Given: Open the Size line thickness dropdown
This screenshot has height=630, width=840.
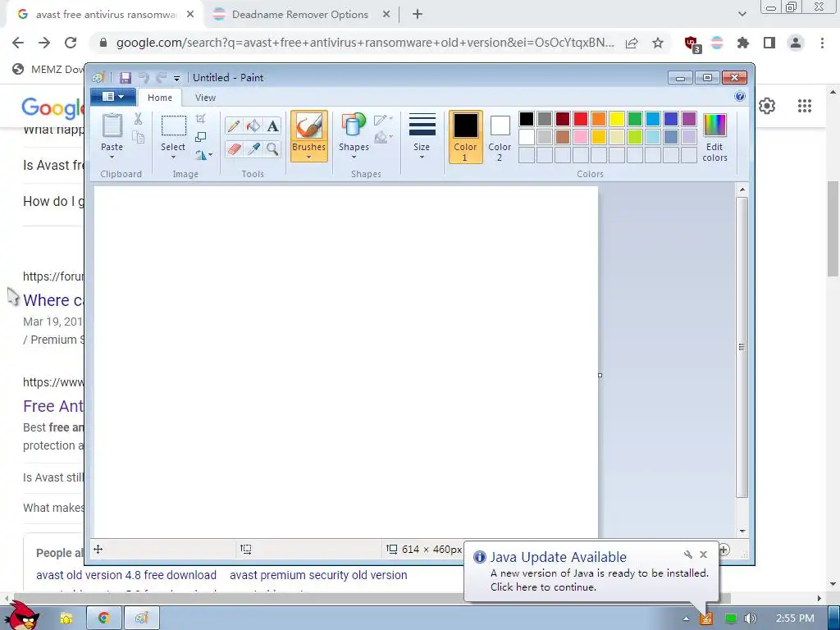Looking at the screenshot, I should tap(422, 136).
